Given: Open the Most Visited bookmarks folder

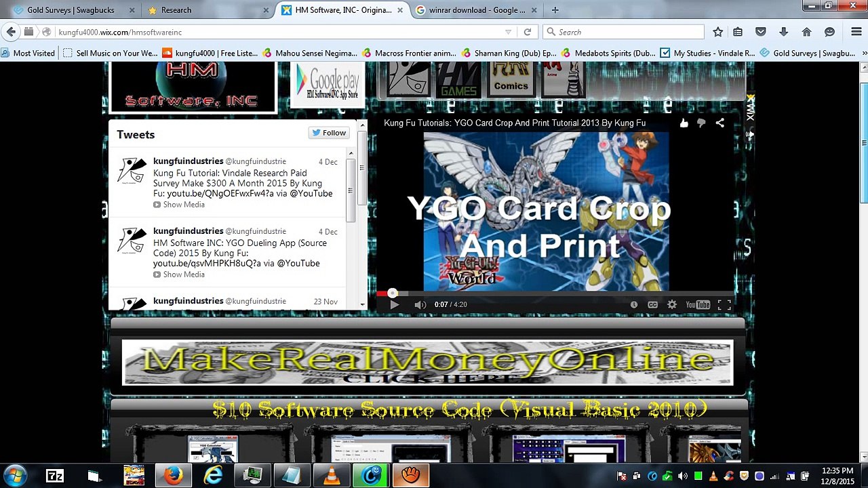Looking at the screenshot, I should [x=28, y=53].
